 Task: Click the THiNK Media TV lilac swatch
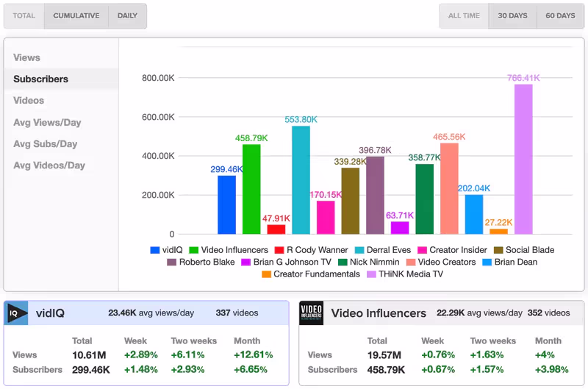371,274
